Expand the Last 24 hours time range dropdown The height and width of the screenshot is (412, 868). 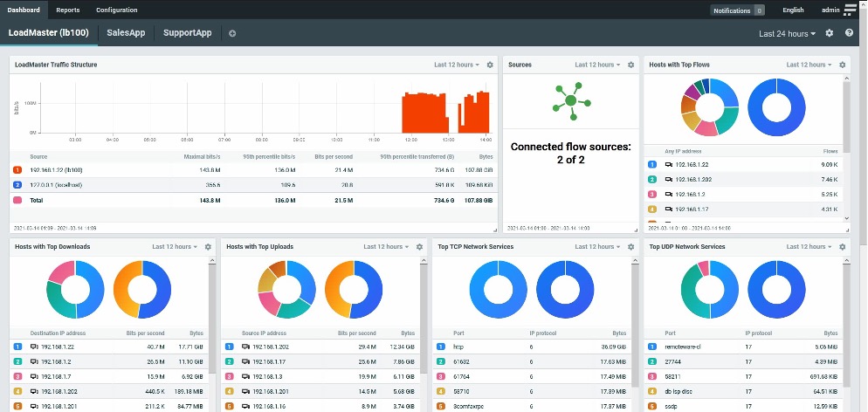coord(787,33)
